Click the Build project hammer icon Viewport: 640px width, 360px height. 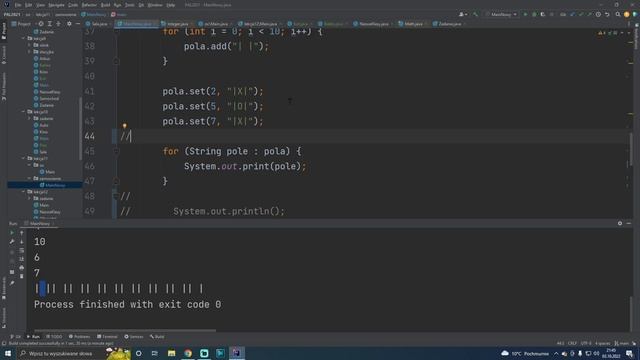(476, 14)
